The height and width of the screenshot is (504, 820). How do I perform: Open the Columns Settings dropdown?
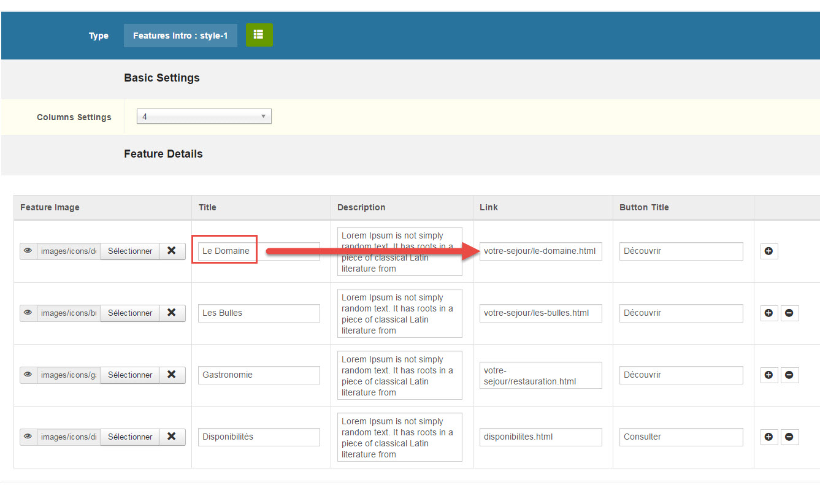[x=204, y=116]
